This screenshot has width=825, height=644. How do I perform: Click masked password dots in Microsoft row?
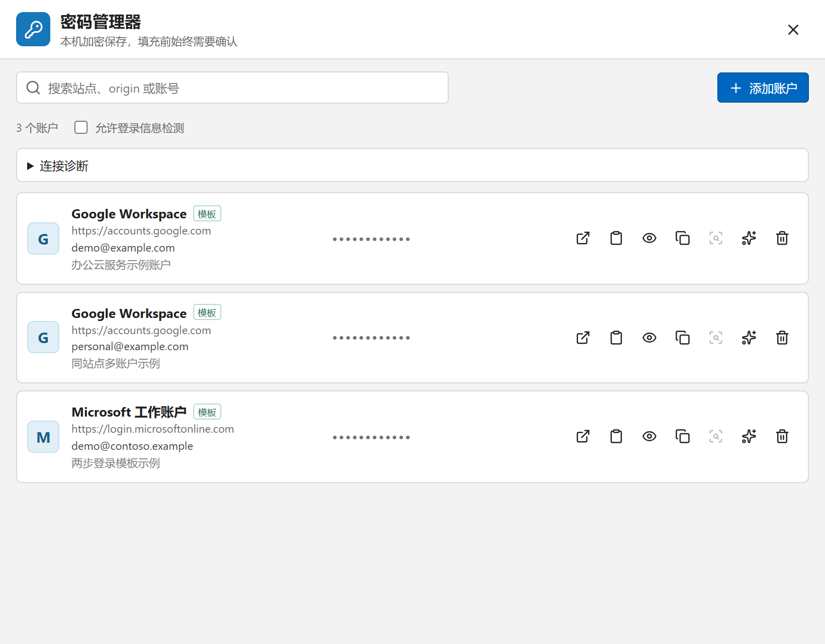point(371,437)
